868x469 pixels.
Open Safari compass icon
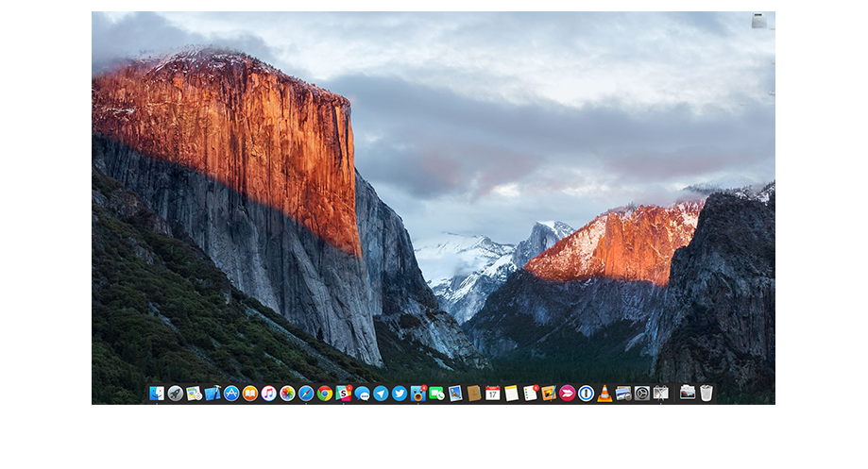pos(306,394)
